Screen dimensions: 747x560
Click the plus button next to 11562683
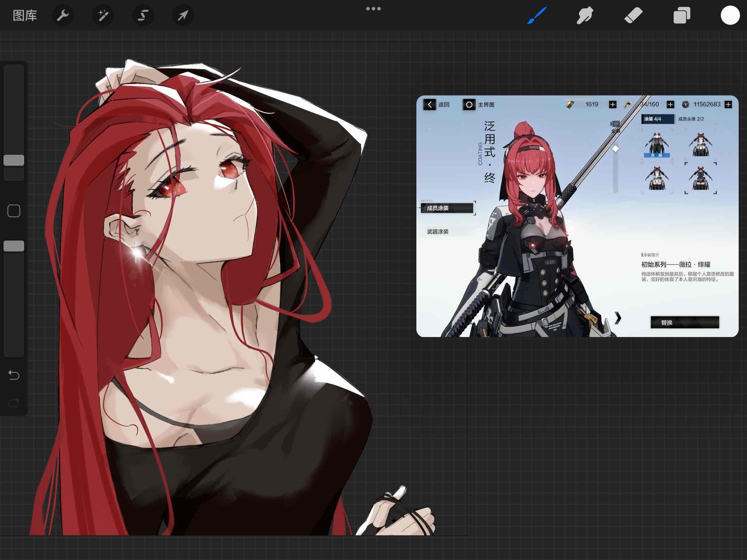pos(728,104)
